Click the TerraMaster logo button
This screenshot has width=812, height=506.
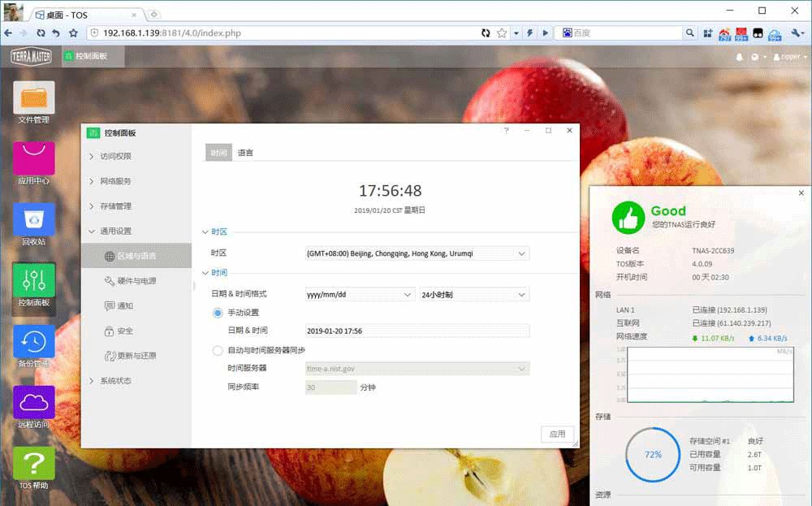pos(31,57)
